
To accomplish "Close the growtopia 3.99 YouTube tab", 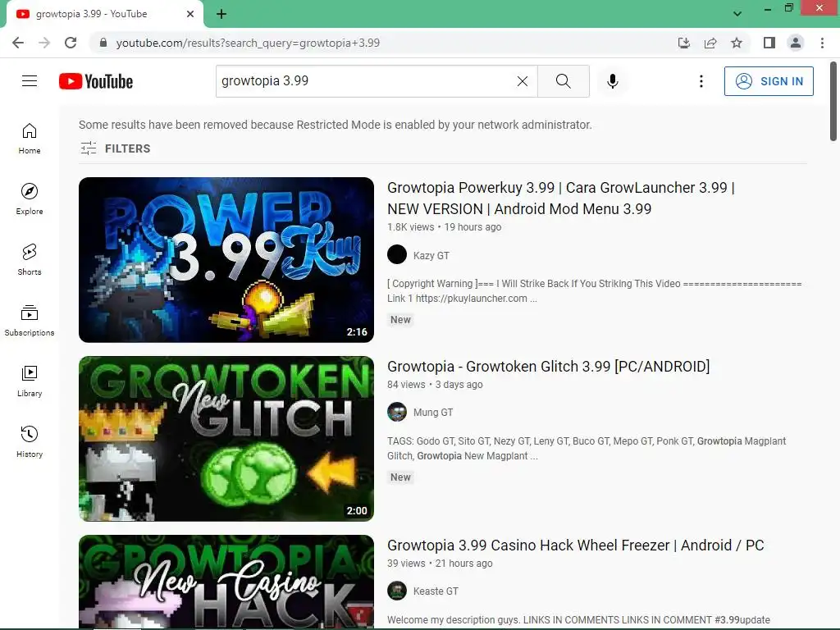I will 190,14.
